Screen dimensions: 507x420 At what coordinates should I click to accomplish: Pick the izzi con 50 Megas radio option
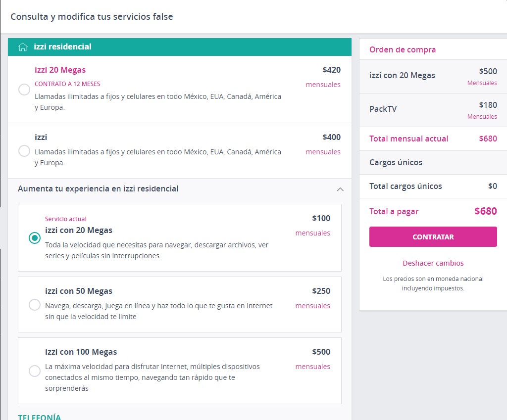(x=35, y=305)
